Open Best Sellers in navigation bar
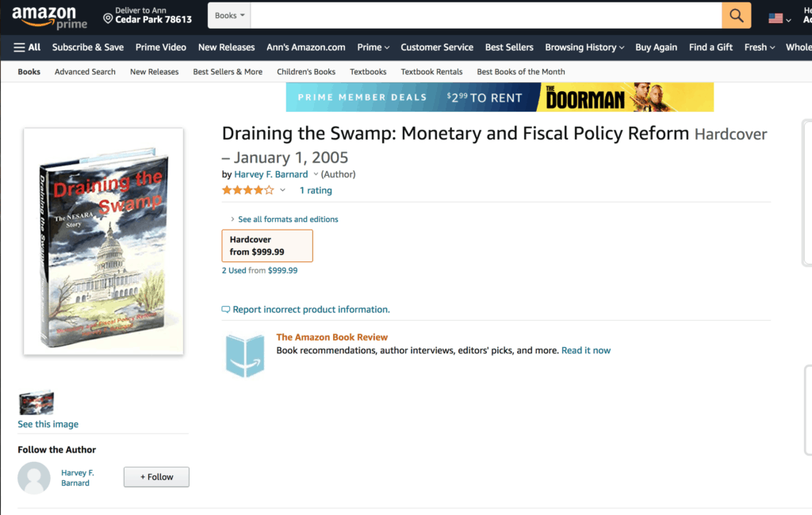Screen dimensions: 812x515 tap(509, 48)
